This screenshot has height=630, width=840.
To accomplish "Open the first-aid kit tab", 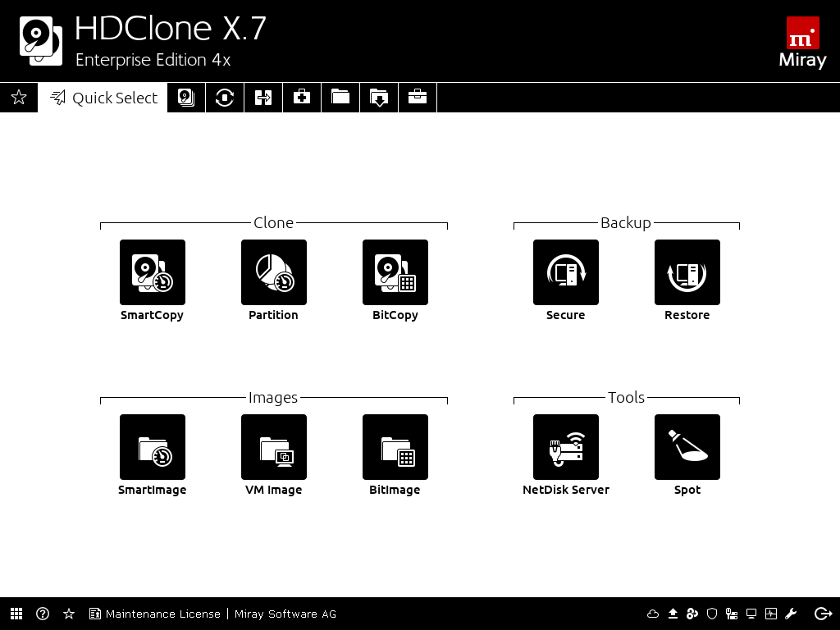I will pos(302,98).
